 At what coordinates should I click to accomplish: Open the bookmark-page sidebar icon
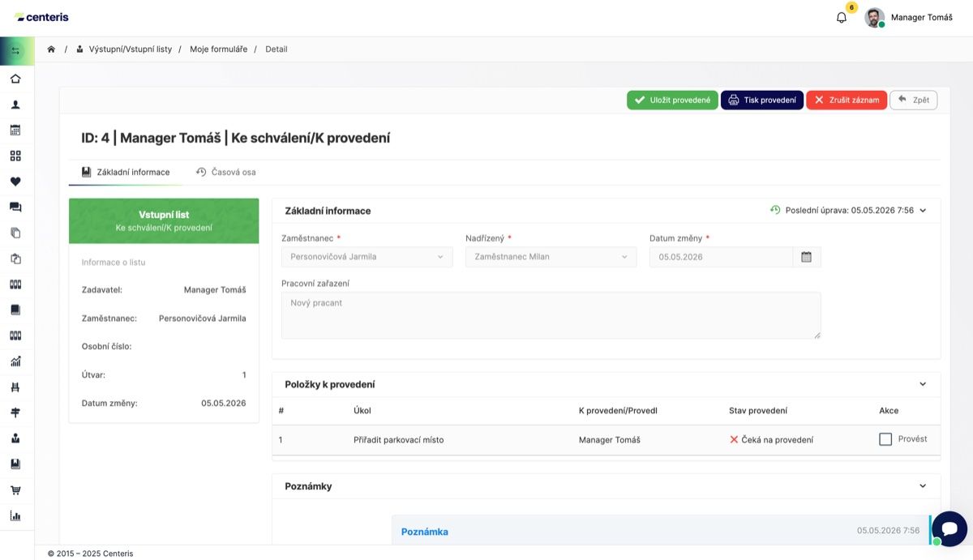(15, 464)
